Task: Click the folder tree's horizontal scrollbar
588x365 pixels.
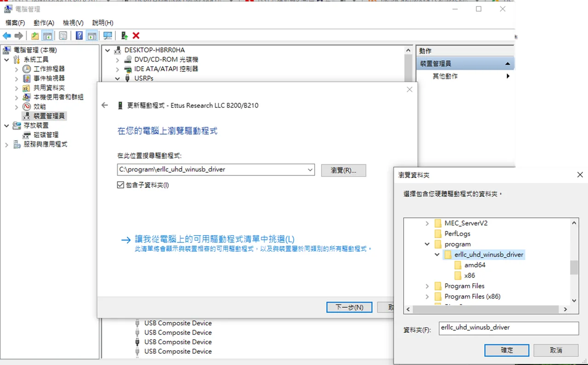Action: click(x=486, y=310)
